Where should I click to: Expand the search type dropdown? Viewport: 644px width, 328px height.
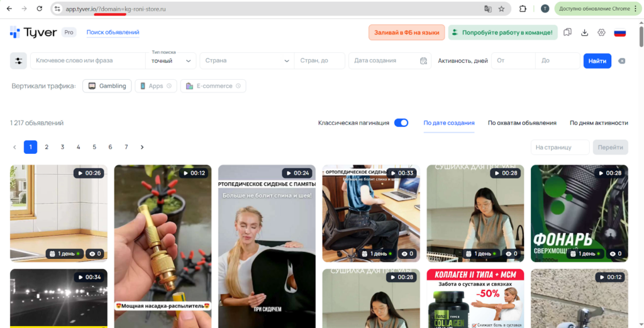pyautogui.click(x=170, y=61)
